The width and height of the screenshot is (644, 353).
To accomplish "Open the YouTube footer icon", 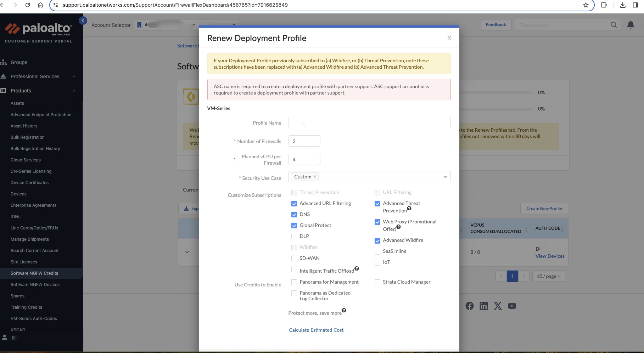I will (x=512, y=306).
